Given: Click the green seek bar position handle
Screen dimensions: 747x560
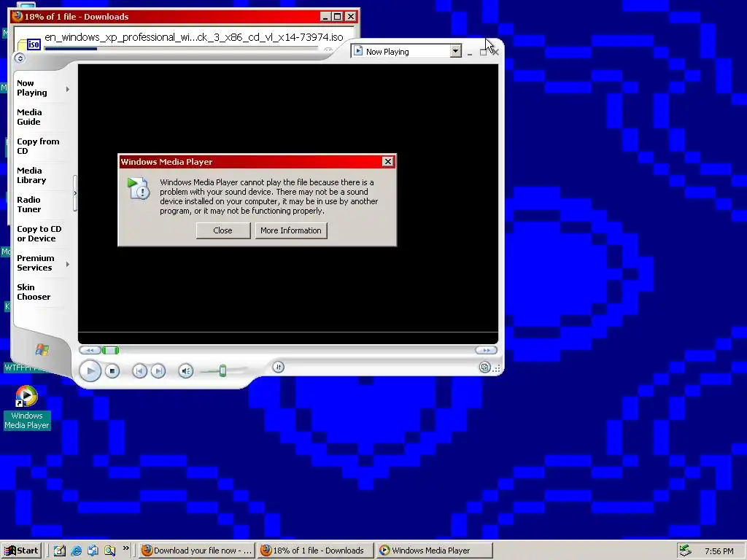Looking at the screenshot, I should [111, 351].
